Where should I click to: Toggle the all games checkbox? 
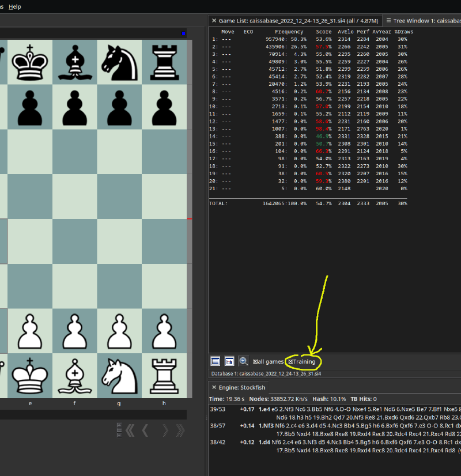coord(255,362)
